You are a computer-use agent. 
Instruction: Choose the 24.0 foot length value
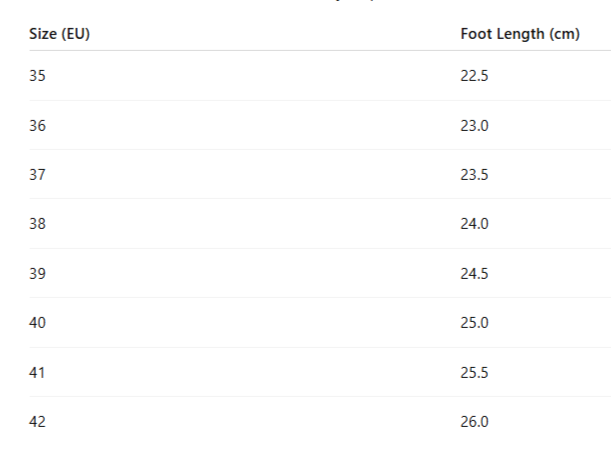(x=475, y=224)
